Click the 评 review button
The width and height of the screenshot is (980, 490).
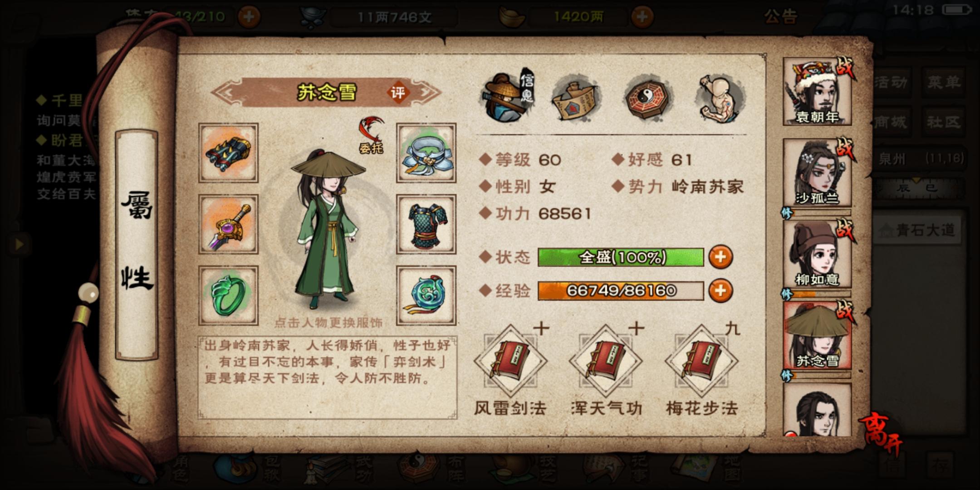398,93
